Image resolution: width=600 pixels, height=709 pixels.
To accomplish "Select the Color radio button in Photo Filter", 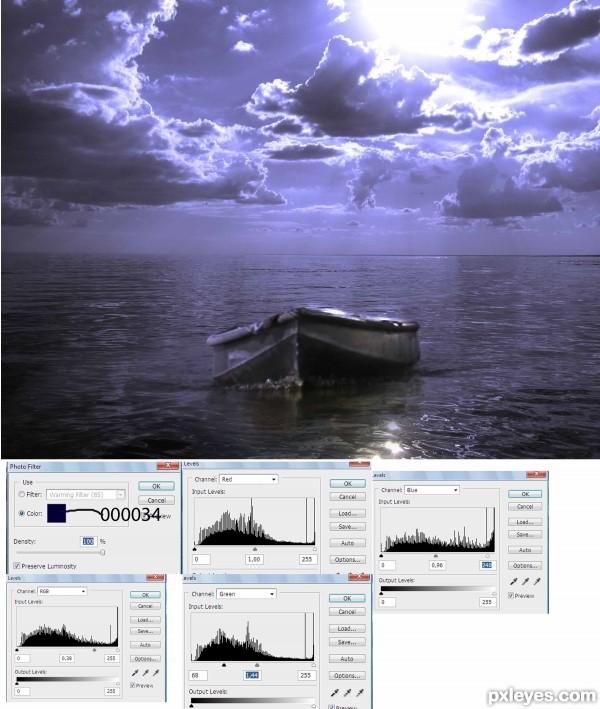I will 21,514.
